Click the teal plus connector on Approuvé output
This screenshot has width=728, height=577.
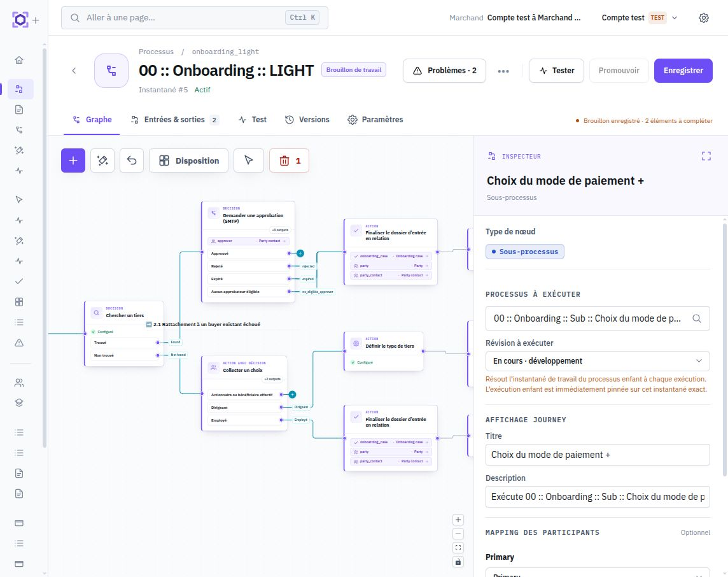pos(300,253)
